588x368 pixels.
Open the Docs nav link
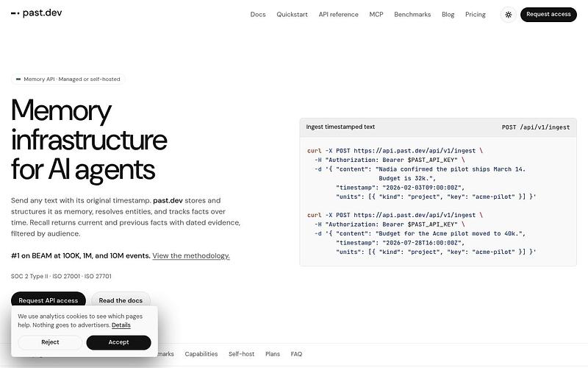(x=258, y=14)
